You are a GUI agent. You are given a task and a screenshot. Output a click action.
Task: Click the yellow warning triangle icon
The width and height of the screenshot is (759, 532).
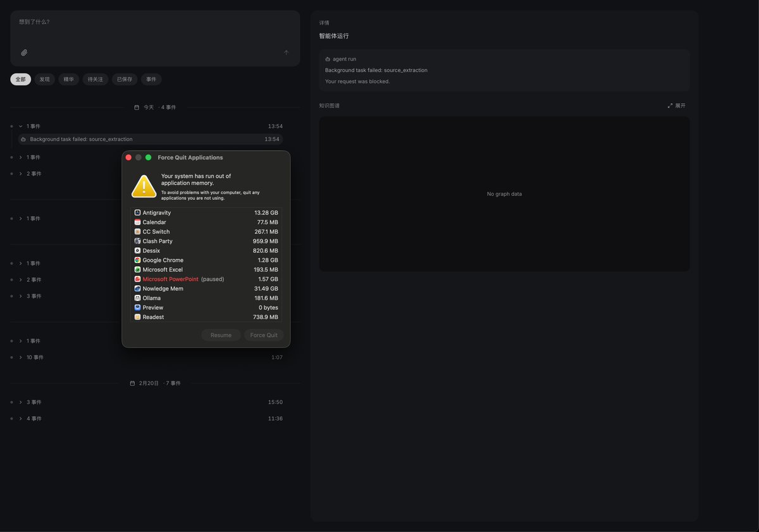(144, 187)
